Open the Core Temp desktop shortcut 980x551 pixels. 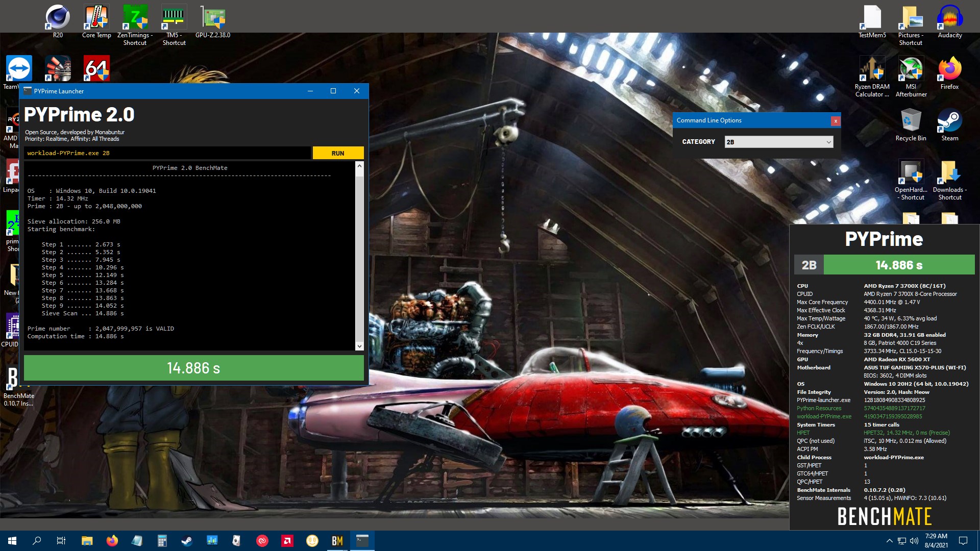tap(96, 21)
